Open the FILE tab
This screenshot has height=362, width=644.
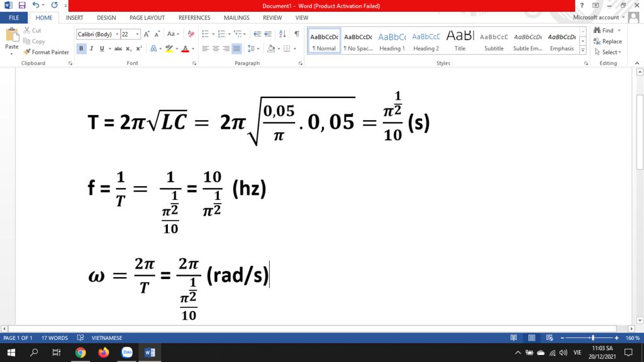pos(14,18)
